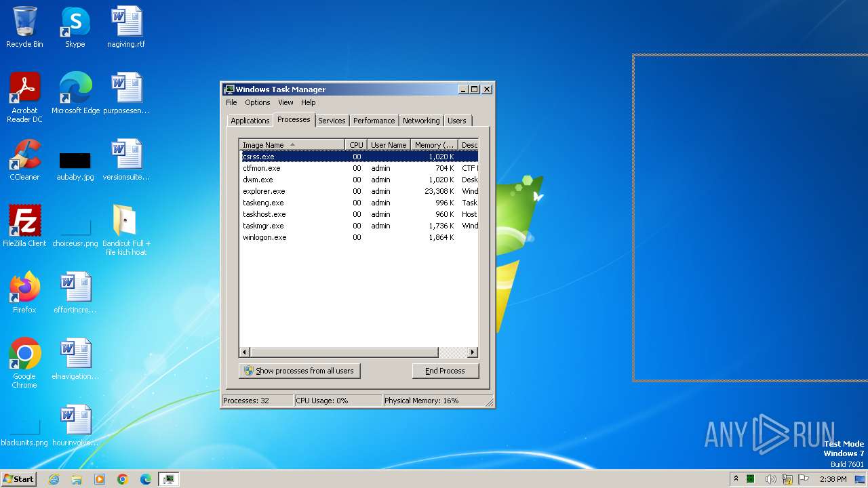Click the taskbar clock showing 2:38 PM
Screen dimensions: 868x488
point(833,479)
